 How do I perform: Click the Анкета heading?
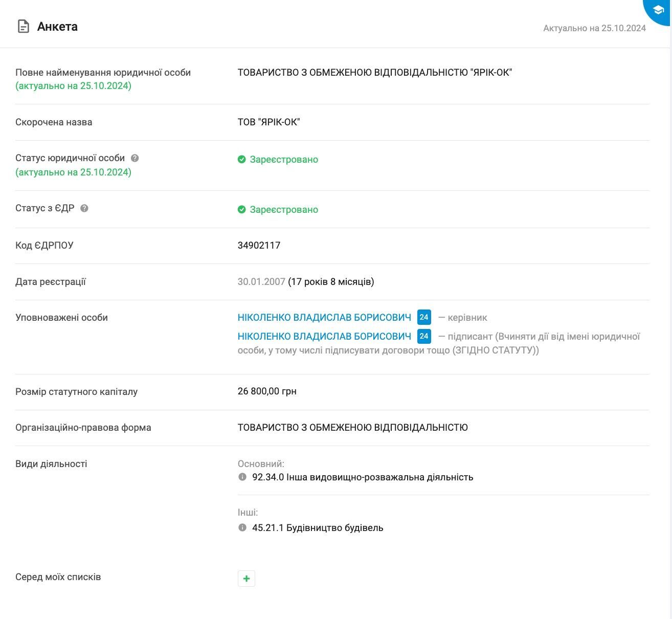coord(57,27)
